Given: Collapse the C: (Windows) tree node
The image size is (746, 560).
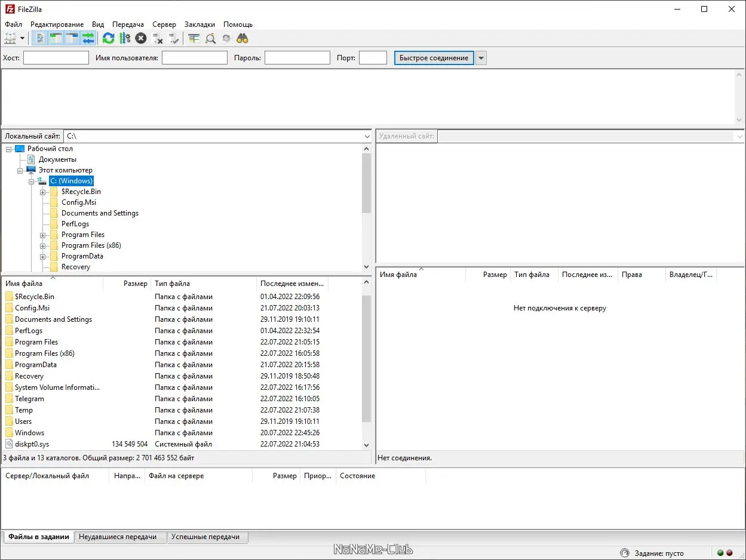Looking at the screenshot, I should 31,181.
